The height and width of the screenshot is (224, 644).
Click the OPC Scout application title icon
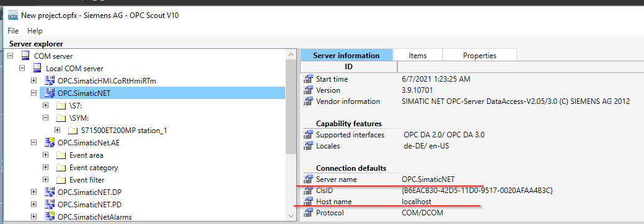click(13, 15)
